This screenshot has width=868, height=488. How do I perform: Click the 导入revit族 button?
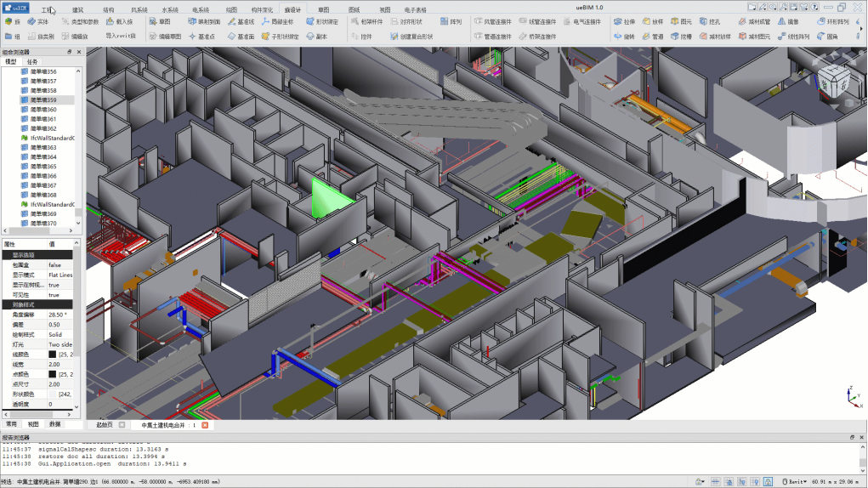pyautogui.click(x=120, y=36)
